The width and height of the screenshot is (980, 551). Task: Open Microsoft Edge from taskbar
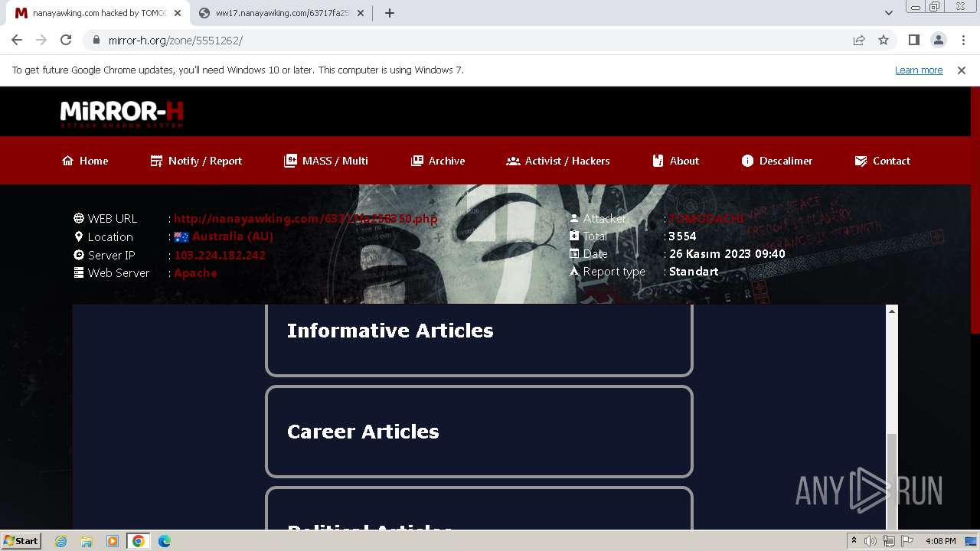tap(165, 541)
